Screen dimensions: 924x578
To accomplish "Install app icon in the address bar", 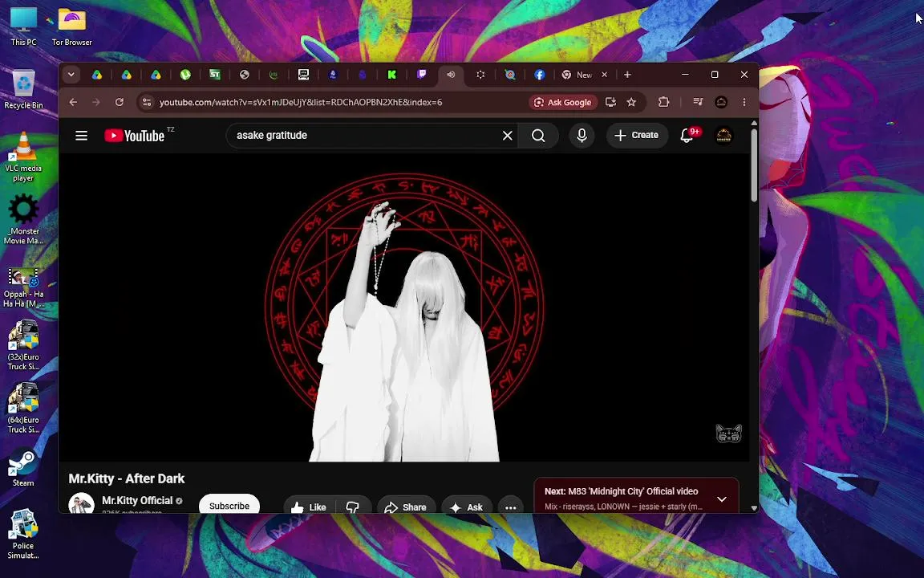I will point(610,102).
